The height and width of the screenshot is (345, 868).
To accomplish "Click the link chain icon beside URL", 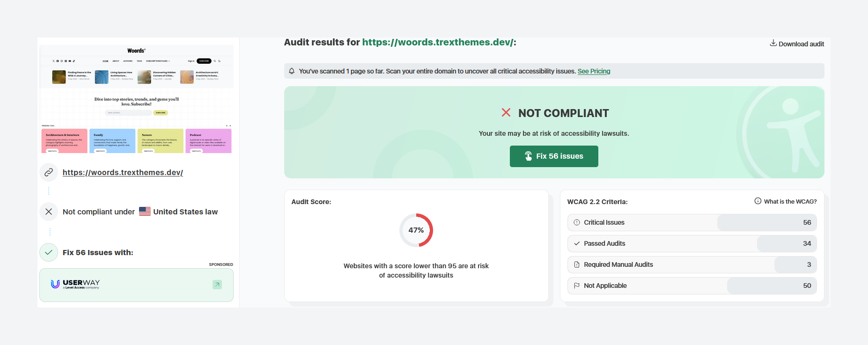I will tap(49, 172).
